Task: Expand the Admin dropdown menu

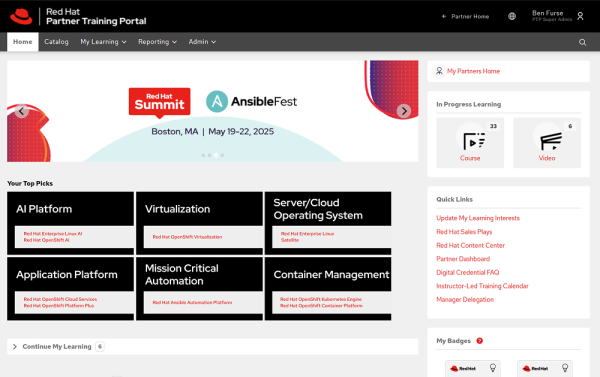Action: coord(202,42)
